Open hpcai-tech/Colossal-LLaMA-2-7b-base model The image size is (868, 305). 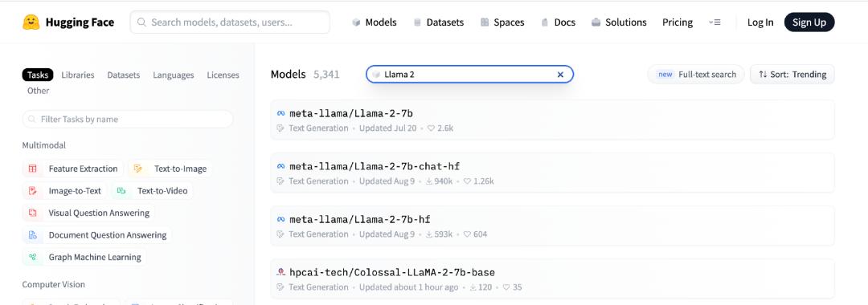552,279
